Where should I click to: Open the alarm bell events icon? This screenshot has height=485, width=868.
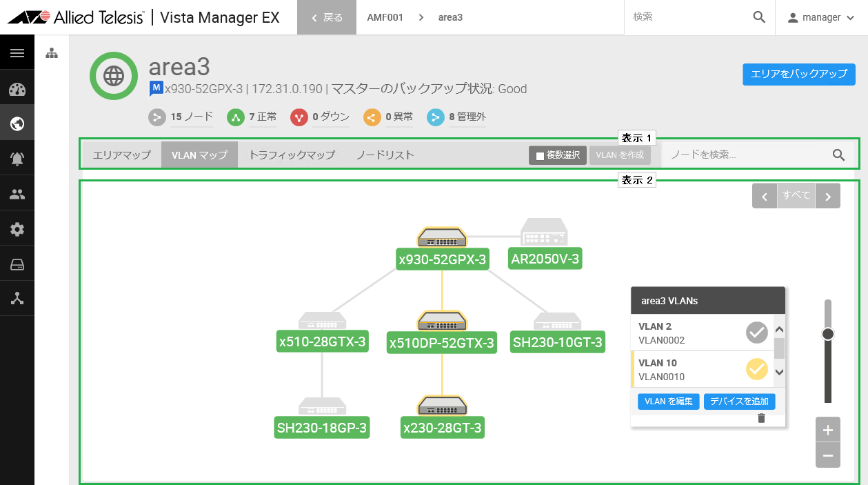(x=17, y=159)
